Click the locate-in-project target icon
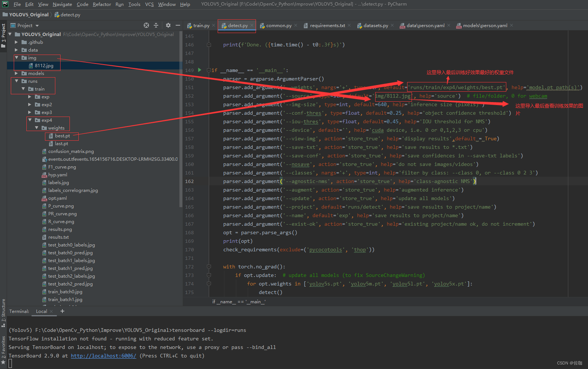This screenshot has width=588, height=369. point(146,25)
